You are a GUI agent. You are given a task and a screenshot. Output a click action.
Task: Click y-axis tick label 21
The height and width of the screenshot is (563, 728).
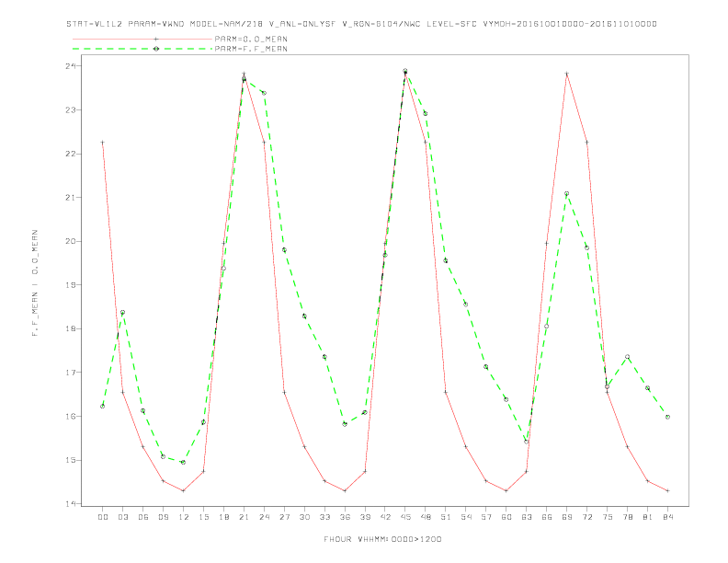(70, 198)
